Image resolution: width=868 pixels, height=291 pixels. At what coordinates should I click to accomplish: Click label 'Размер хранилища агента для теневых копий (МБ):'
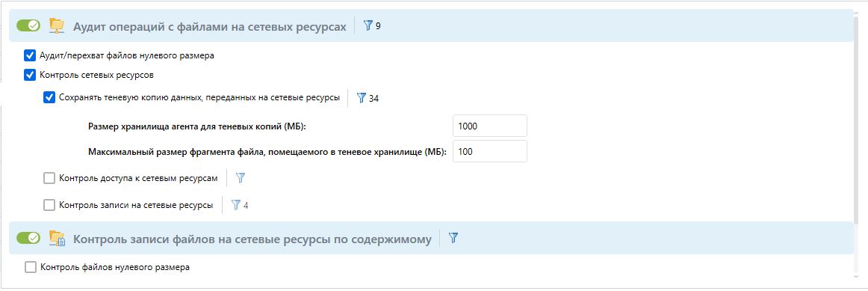pos(197,126)
